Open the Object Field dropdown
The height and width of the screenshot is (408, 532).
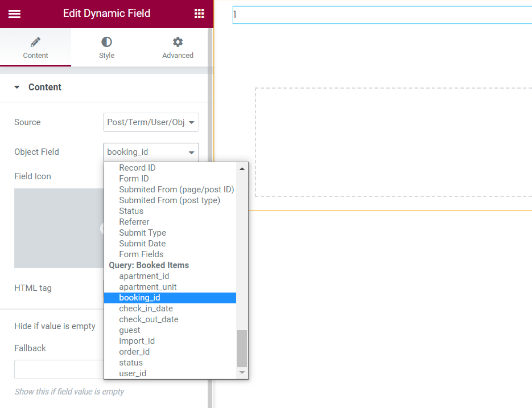click(x=151, y=152)
